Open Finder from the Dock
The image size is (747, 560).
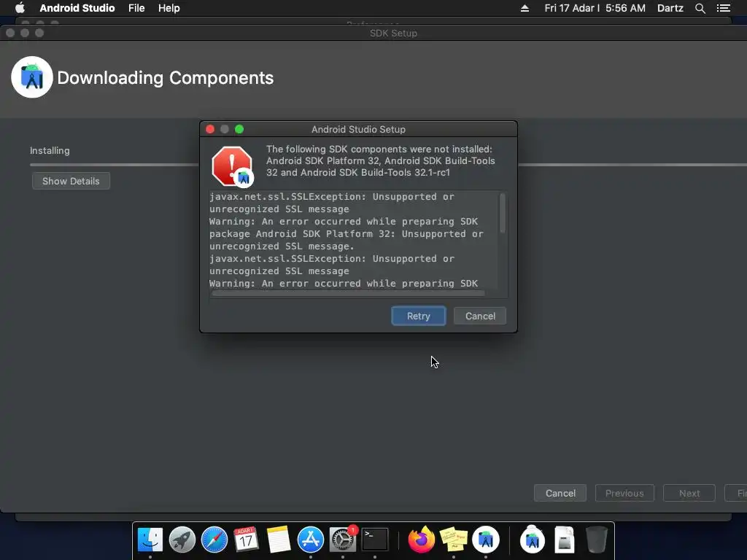[150, 540]
